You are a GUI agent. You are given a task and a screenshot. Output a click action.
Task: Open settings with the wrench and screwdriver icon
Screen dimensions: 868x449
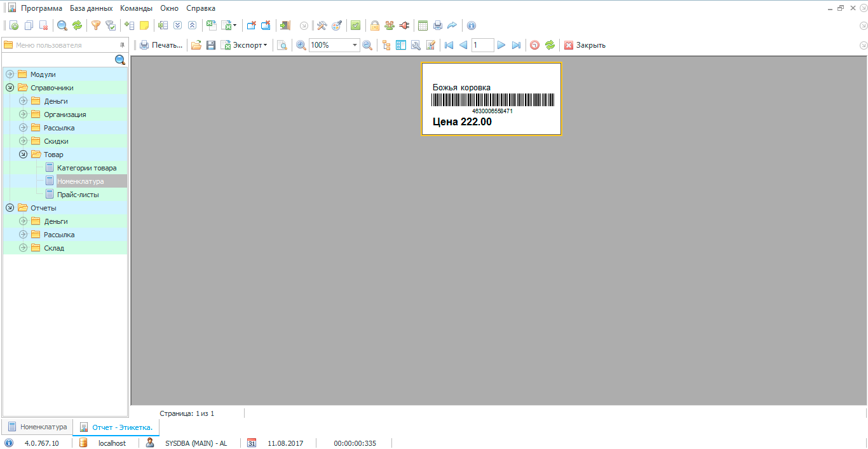pos(322,25)
